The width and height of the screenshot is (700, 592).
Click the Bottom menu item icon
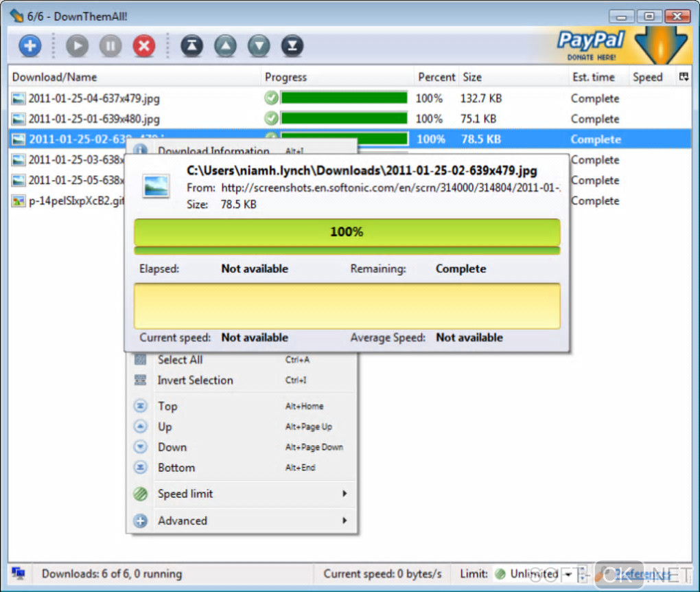tap(140, 467)
